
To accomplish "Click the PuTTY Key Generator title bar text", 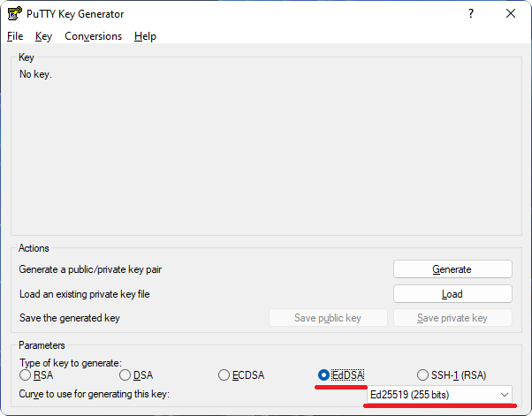I will (75, 14).
